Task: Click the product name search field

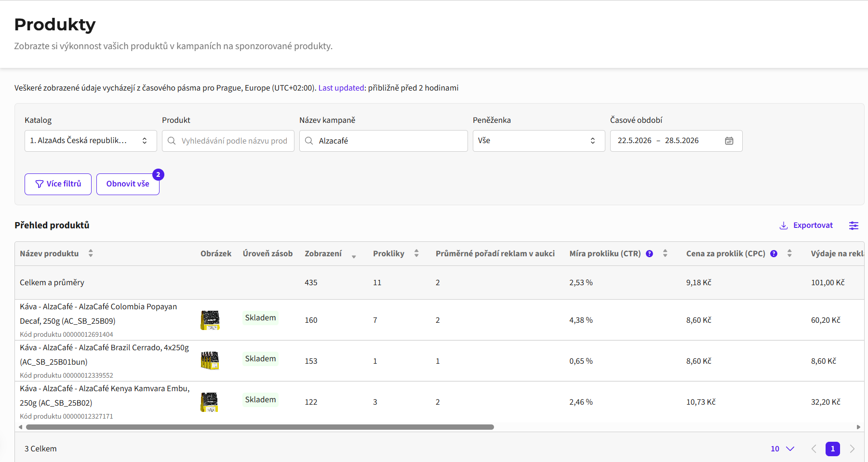Action: pyautogui.click(x=228, y=141)
